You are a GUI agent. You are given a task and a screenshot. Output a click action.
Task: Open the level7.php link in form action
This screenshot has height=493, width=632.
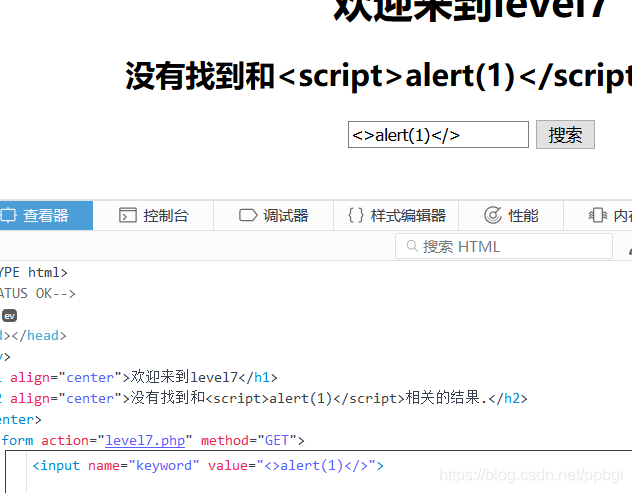pos(145,440)
